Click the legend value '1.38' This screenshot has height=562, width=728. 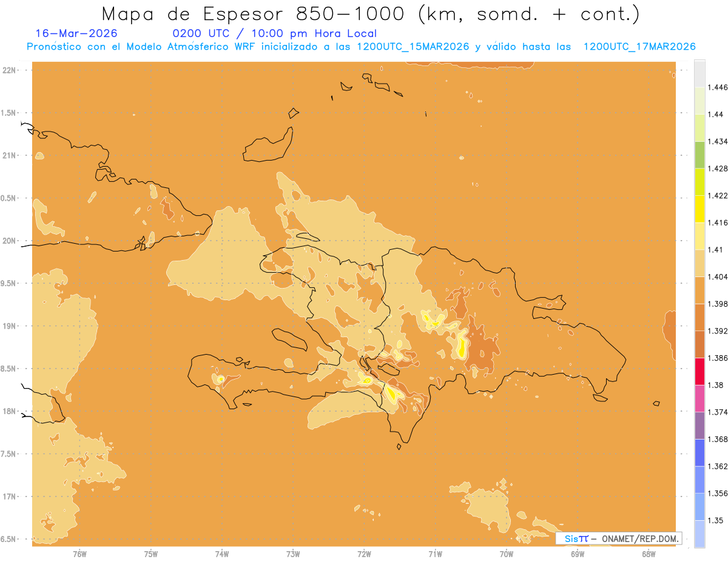click(x=715, y=385)
